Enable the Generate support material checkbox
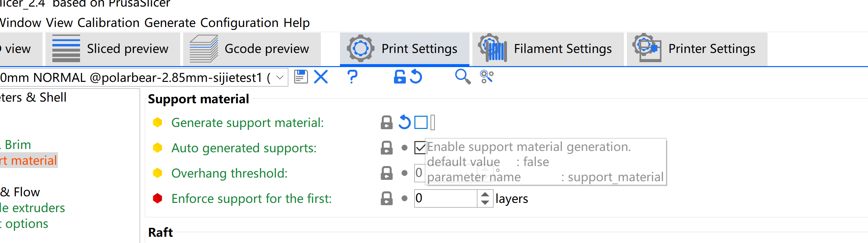Viewport: 868px width, 243px height. coord(421,122)
